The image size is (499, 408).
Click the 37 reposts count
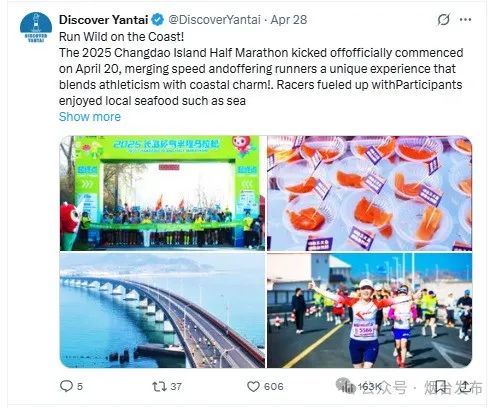click(176, 387)
